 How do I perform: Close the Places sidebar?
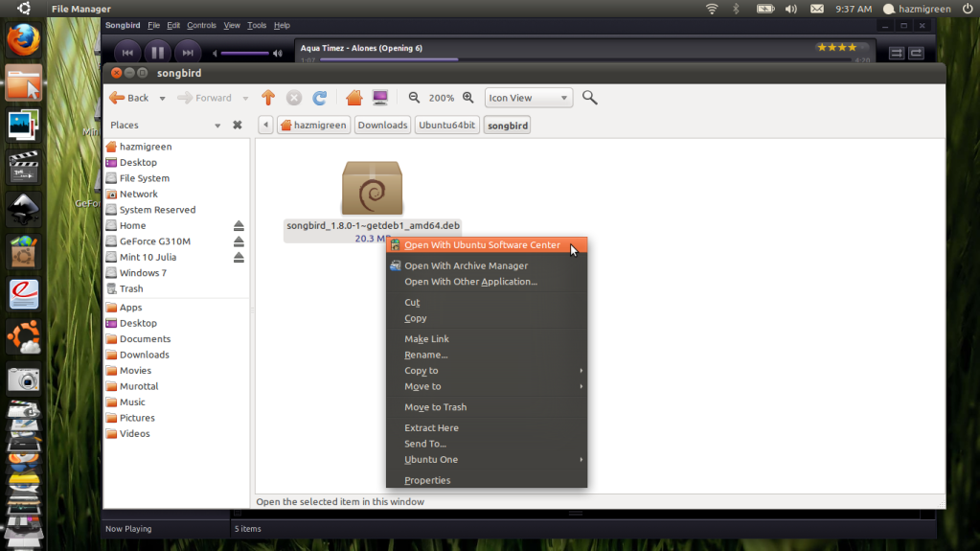[x=238, y=126]
